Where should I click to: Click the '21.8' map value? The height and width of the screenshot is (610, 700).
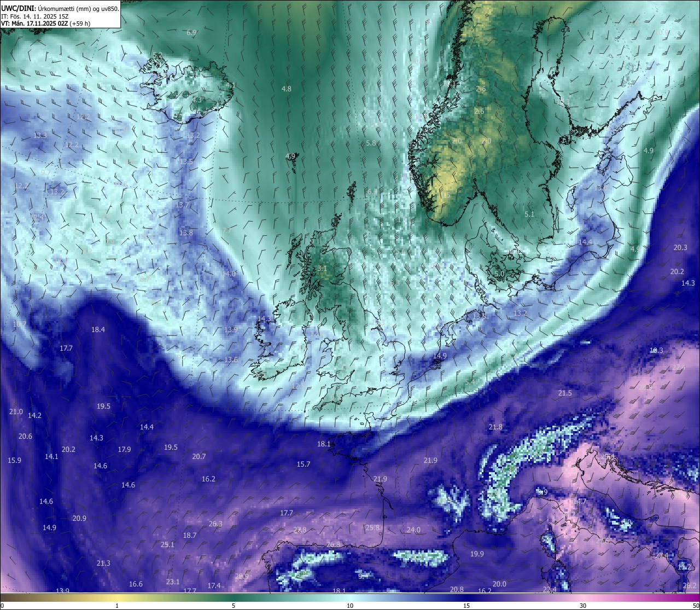(495, 427)
